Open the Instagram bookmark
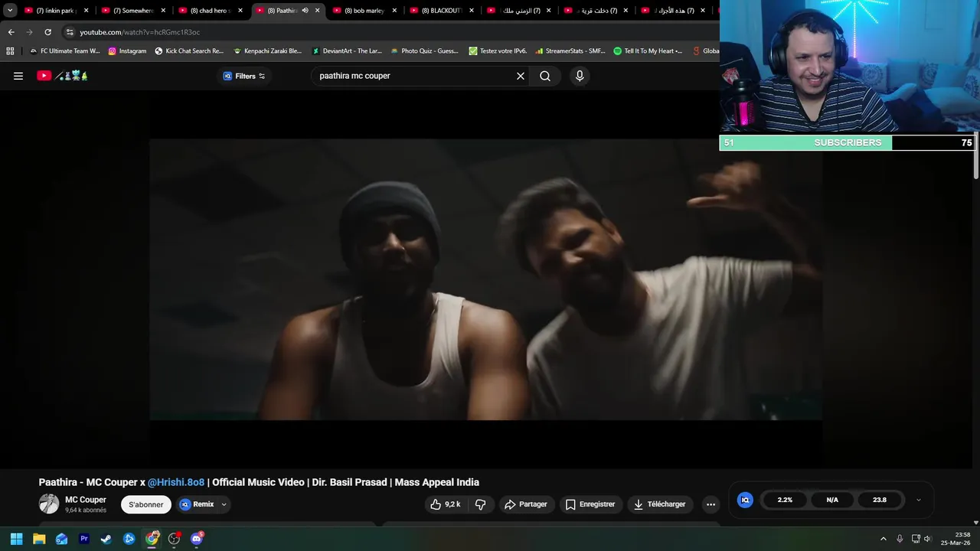This screenshot has height=551, width=980. pyautogui.click(x=127, y=51)
